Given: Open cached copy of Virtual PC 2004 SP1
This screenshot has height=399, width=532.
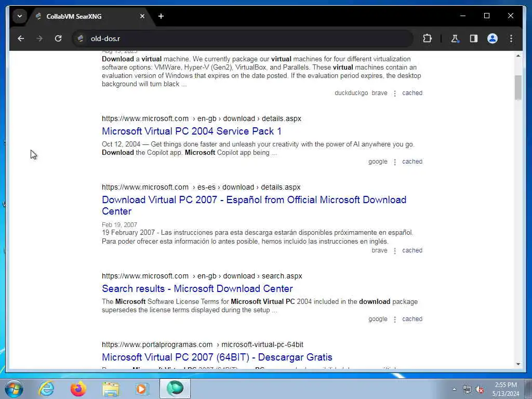Looking at the screenshot, I should [412, 162].
